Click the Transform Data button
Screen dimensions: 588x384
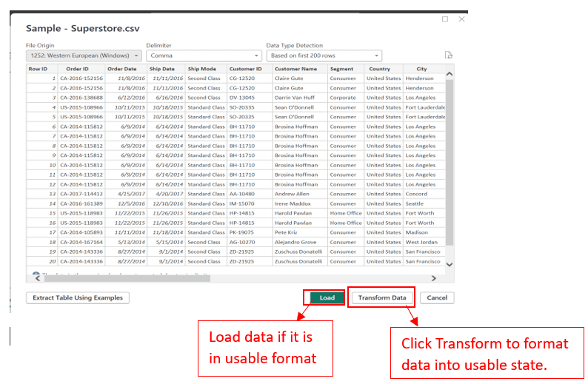tap(381, 297)
